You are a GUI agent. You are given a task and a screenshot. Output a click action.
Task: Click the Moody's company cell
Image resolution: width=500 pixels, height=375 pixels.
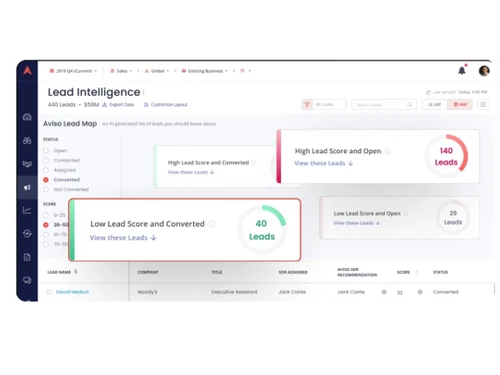click(147, 292)
